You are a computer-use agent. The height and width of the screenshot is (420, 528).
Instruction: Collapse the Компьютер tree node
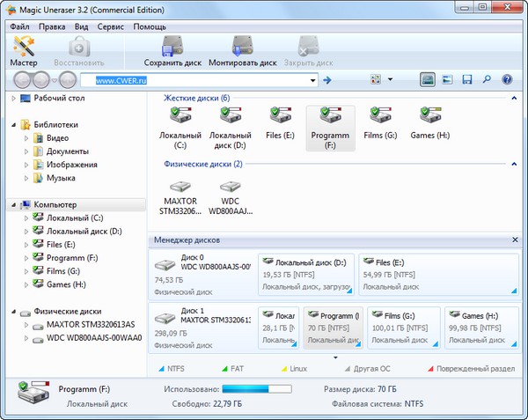tap(13, 205)
